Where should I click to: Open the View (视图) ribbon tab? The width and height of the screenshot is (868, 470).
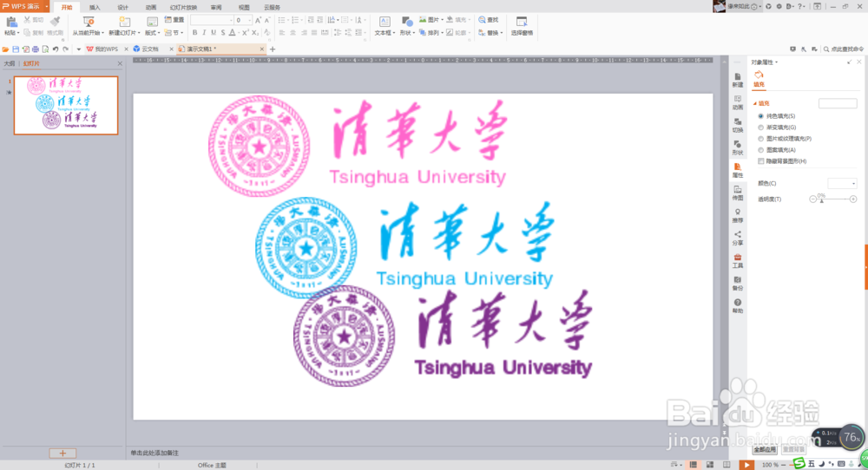244,7
